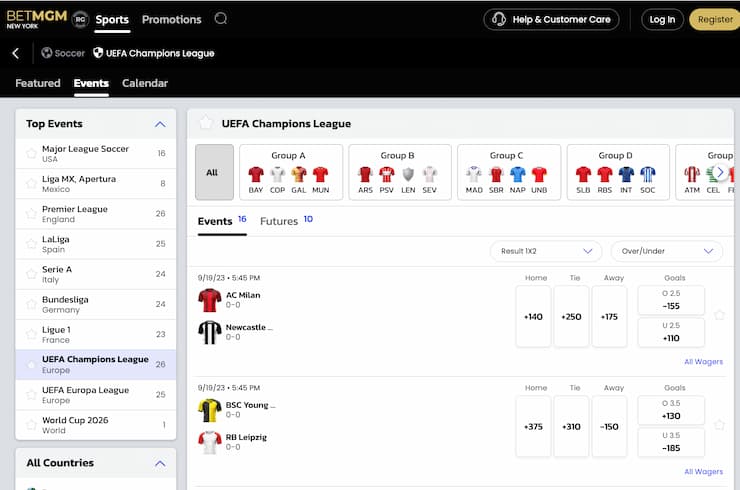Favorite the AC Milan vs Newcastle match
The image size is (740, 490).
719,315
